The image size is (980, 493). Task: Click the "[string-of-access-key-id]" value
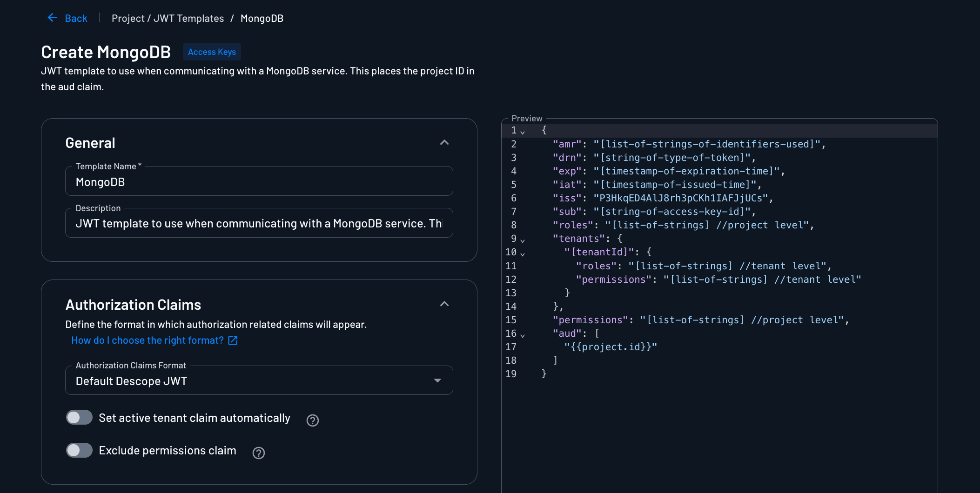tap(672, 212)
